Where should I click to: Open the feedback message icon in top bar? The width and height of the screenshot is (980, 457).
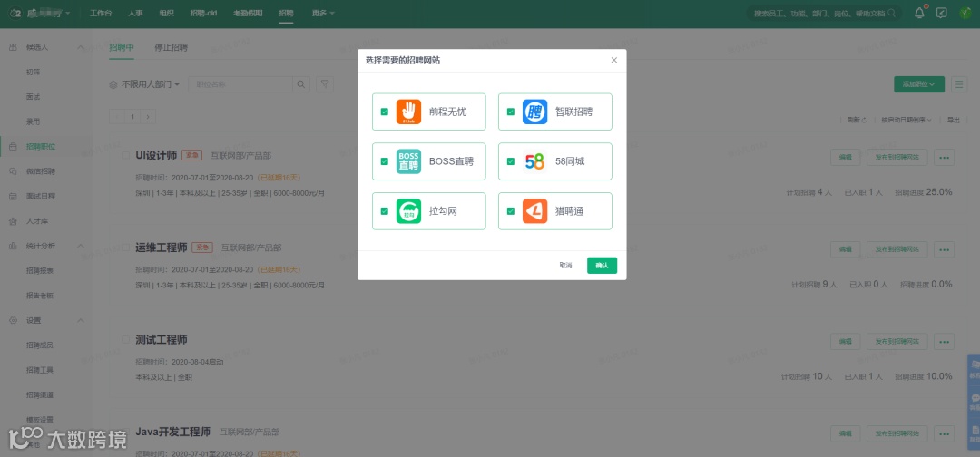tap(941, 13)
